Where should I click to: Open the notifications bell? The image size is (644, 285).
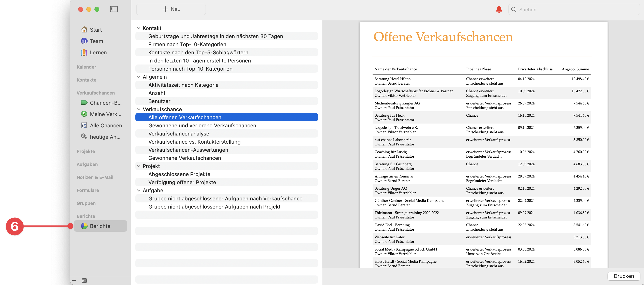point(499,10)
